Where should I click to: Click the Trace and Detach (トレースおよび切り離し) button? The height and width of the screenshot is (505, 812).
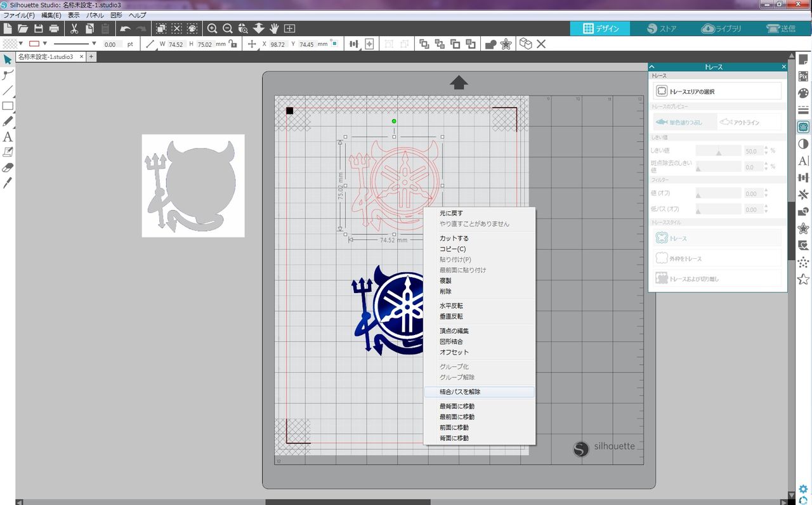click(717, 279)
